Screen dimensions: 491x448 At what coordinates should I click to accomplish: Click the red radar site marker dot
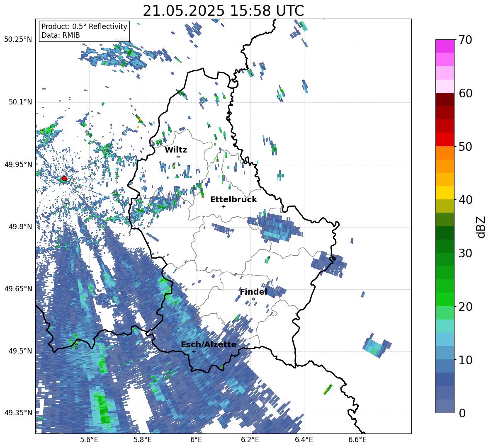pyautogui.click(x=64, y=178)
